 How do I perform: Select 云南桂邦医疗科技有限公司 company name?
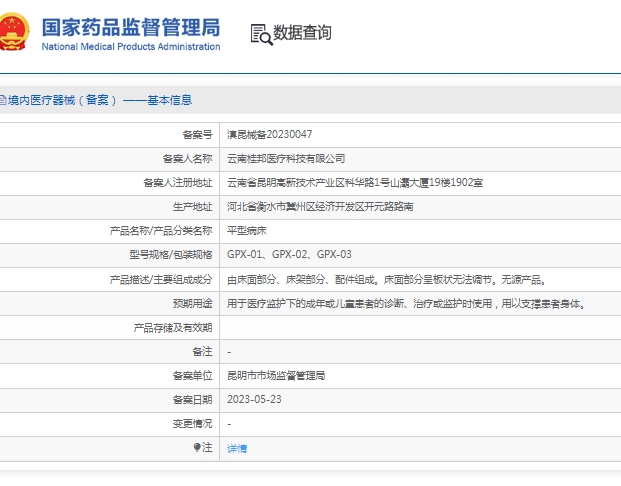pyautogui.click(x=286, y=159)
